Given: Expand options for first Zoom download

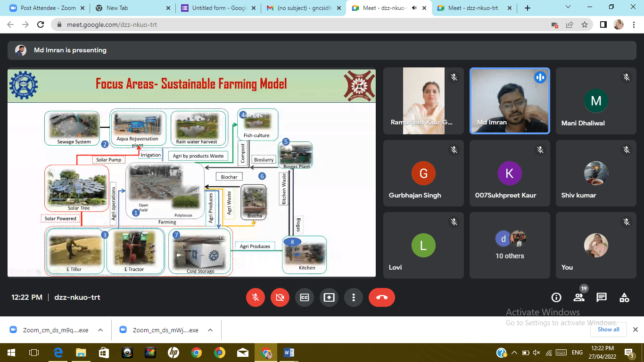Looking at the screenshot, I should click(100, 330).
